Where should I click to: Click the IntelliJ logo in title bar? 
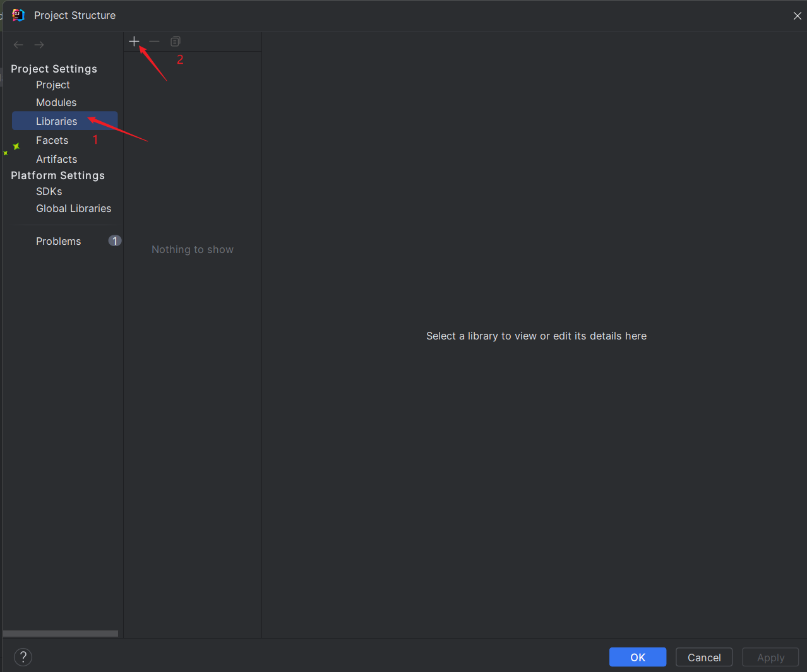[x=18, y=15]
